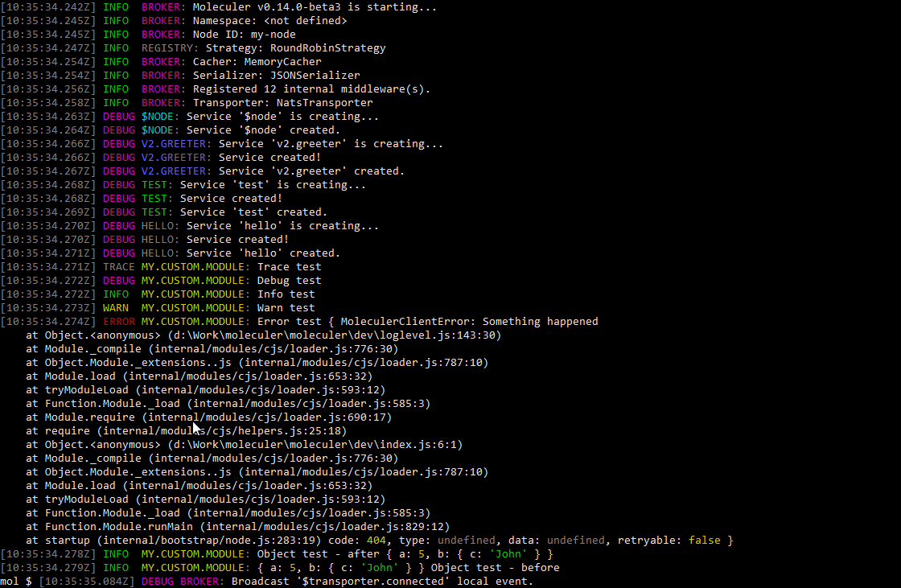Viewport: 901px width, 588px height.
Task: Click the 'Trace test' message
Action: pos(289,267)
